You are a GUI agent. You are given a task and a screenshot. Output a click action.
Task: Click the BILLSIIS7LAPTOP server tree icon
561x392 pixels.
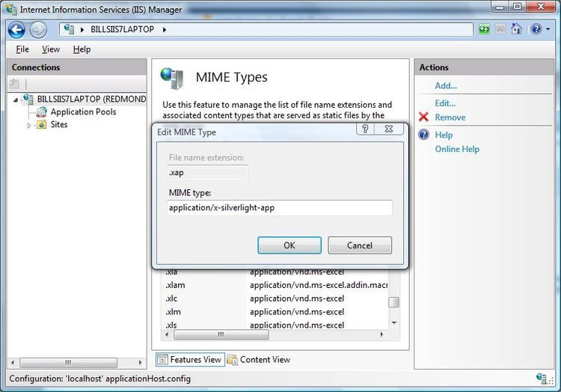(28, 99)
